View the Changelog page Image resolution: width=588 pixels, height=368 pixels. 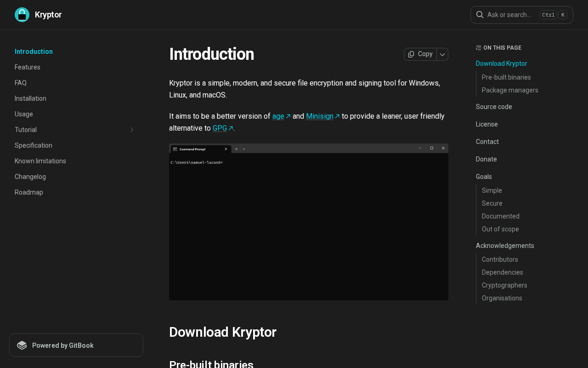30,177
